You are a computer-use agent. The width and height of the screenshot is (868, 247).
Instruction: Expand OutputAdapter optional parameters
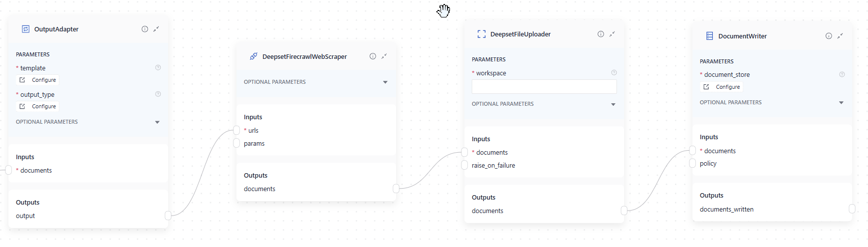[157, 122]
